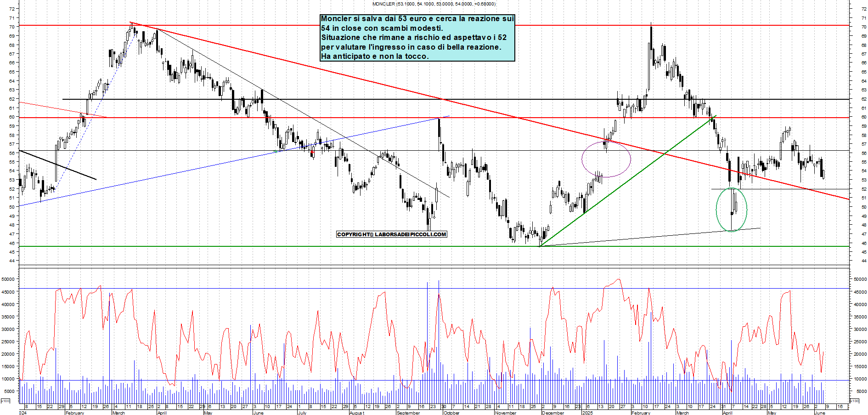Click the '44' value on the right price axis

(x=864, y=261)
